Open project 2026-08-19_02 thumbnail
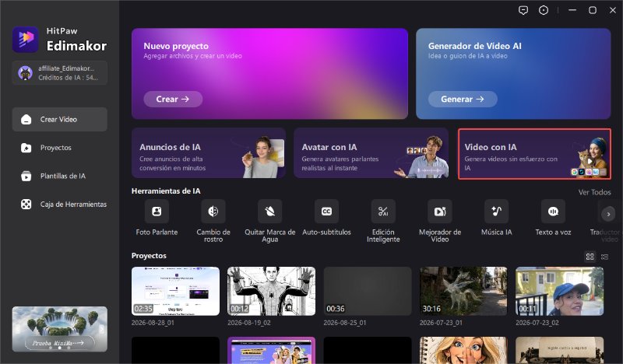 pyautogui.click(x=271, y=292)
